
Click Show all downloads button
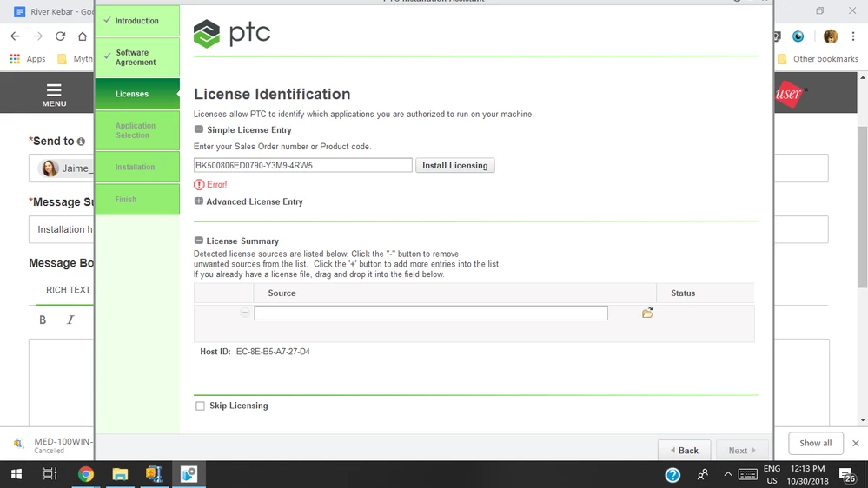coord(815,443)
